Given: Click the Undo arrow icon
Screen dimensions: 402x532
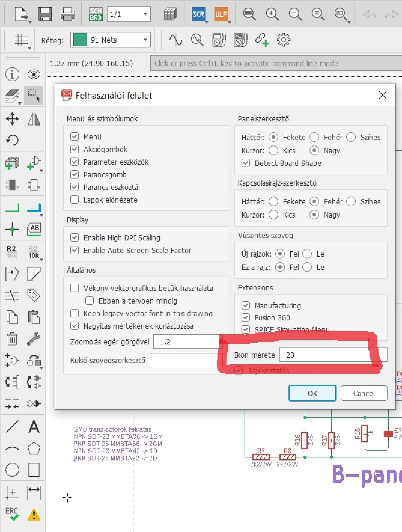Looking at the screenshot, I should (369, 14).
